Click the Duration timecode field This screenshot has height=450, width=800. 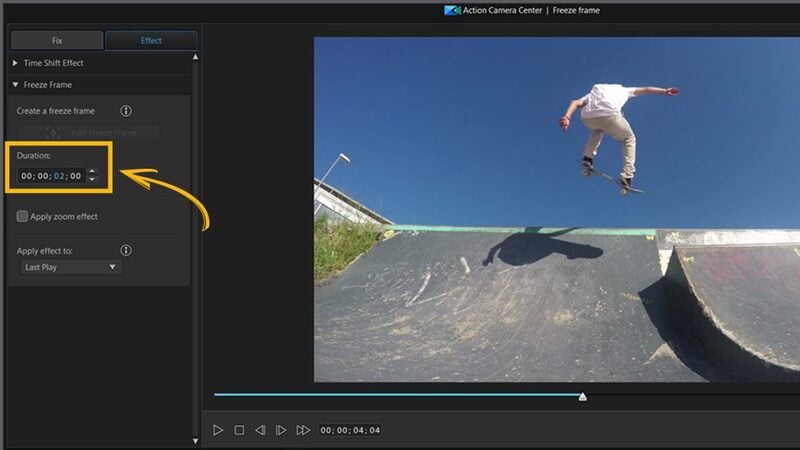[x=51, y=176]
